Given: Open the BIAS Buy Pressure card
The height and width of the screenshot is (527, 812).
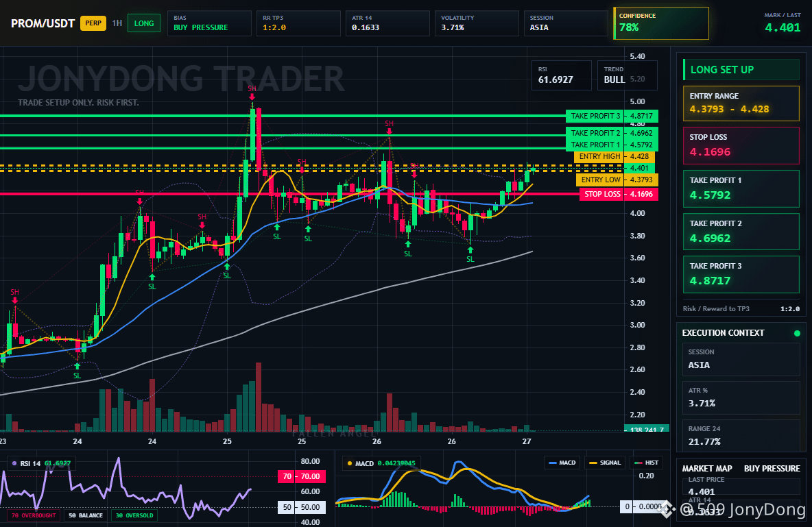Looking at the screenshot, I should coord(209,23).
